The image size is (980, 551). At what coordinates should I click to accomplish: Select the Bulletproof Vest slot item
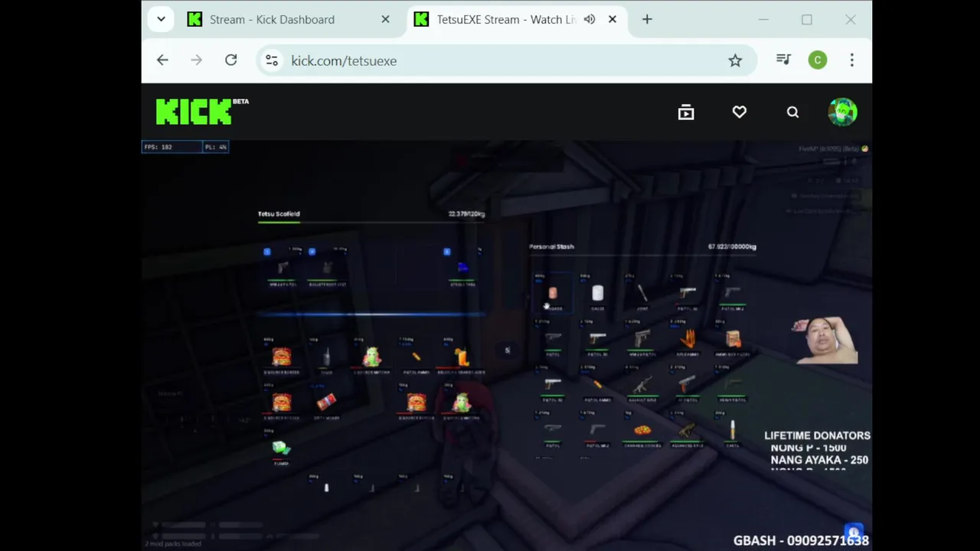(327, 268)
